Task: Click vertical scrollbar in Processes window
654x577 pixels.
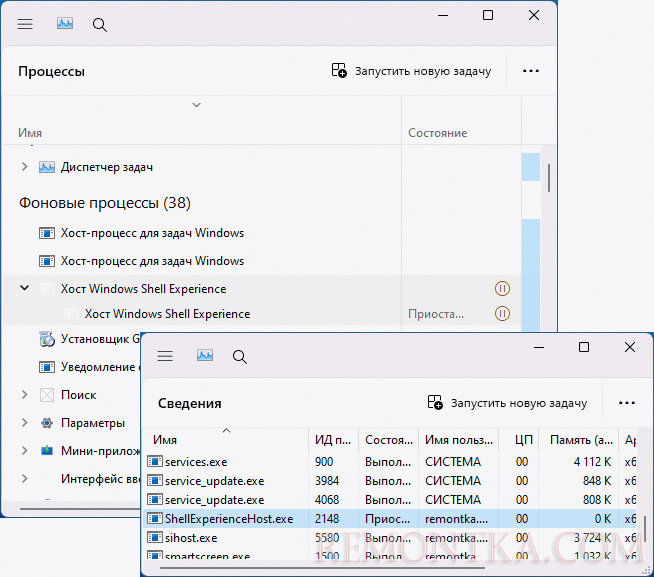Action: click(549, 178)
